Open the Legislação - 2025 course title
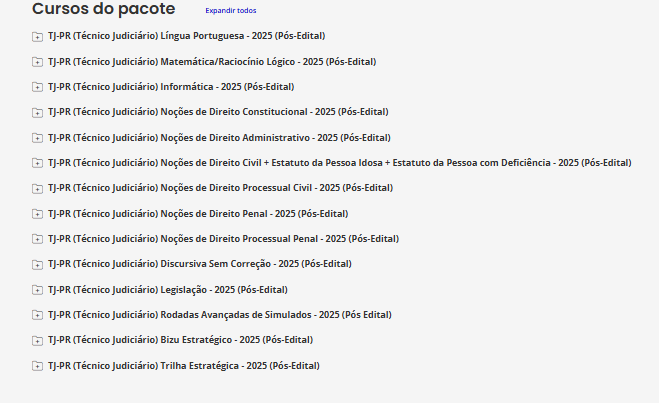The image size is (659, 403). coord(168,290)
